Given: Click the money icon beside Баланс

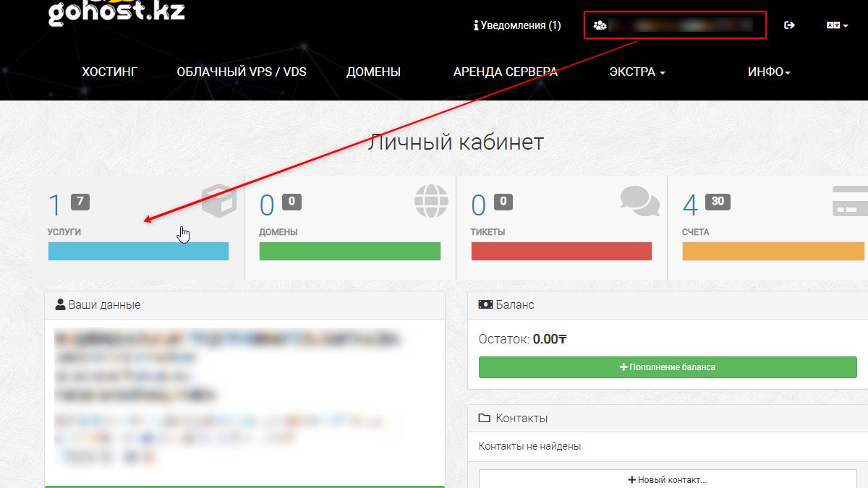Looking at the screenshot, I should [x=485, y=304].
